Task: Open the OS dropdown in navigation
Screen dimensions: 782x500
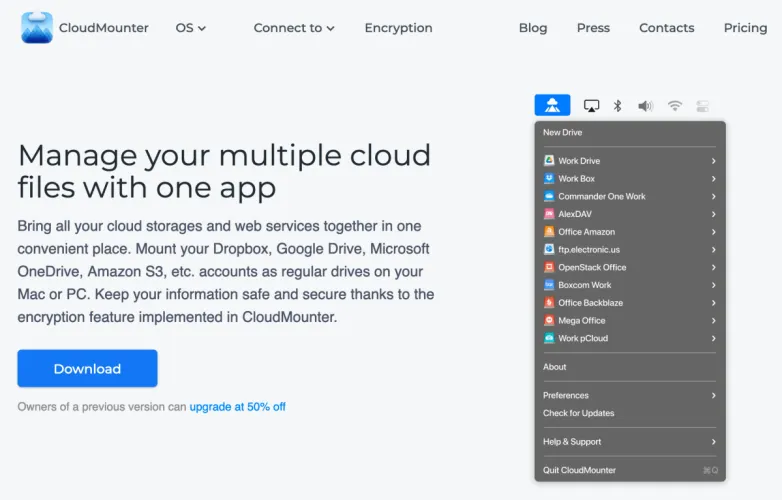Action: (190, 28)
